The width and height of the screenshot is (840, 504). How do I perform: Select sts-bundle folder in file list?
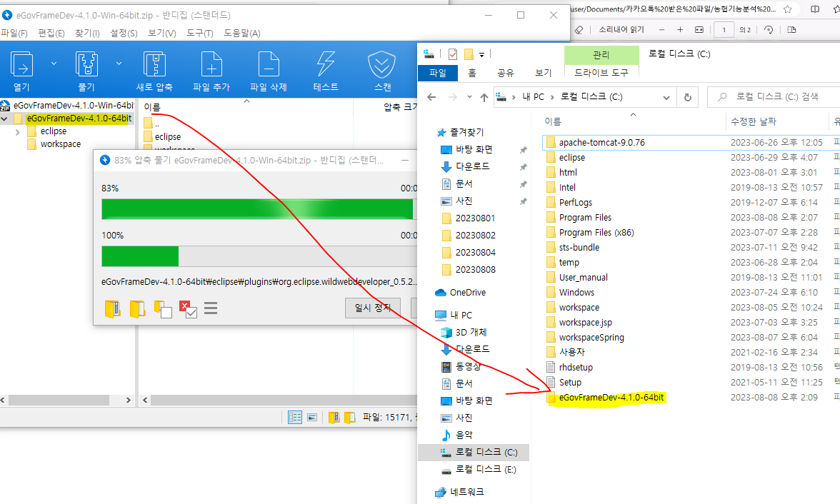tap(579, 248)
